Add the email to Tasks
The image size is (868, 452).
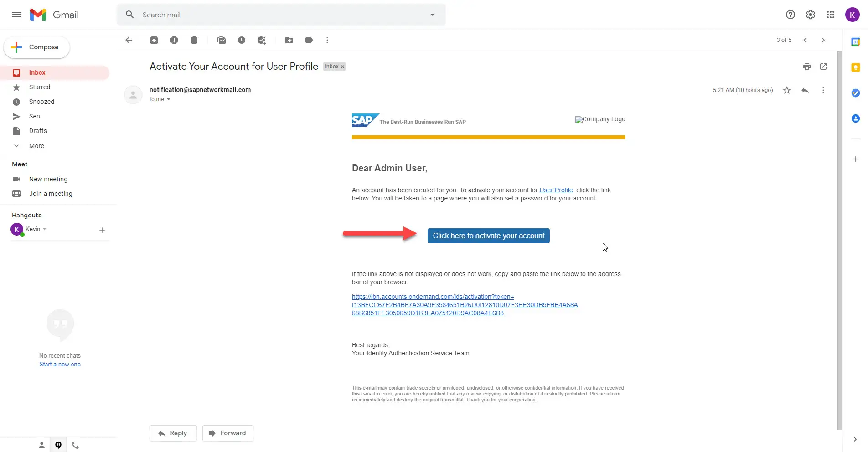[x=262, y=40]
